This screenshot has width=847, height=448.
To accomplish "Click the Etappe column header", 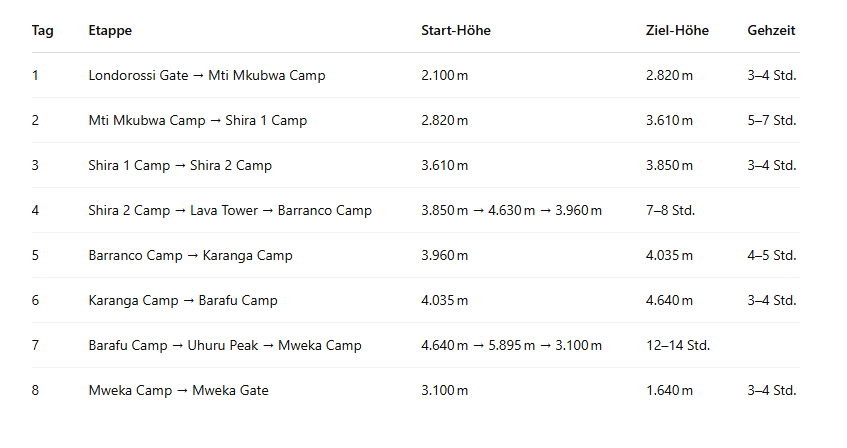I will (110, 31).
